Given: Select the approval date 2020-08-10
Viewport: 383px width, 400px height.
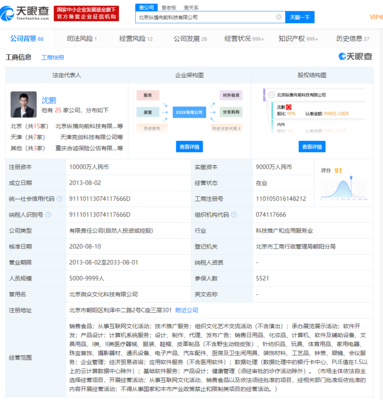Looking at the screenshot, I should point(85,247).
